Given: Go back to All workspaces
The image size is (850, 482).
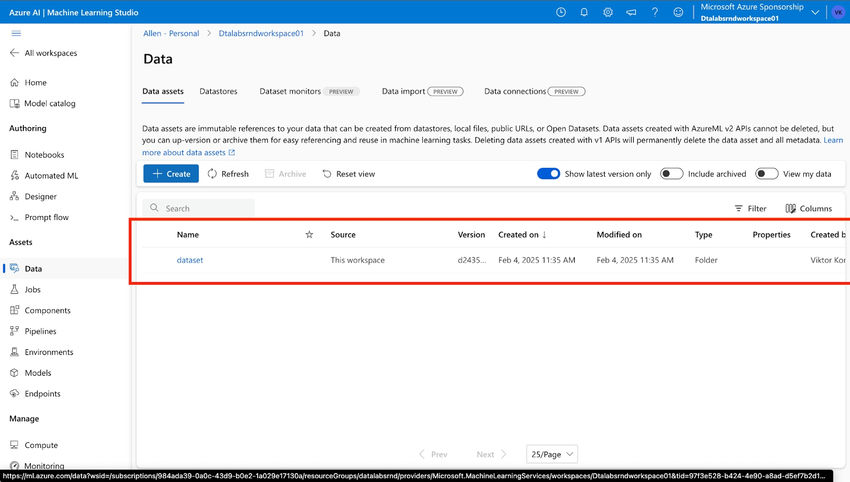Looking at the screenshot, I should [43, 53].
